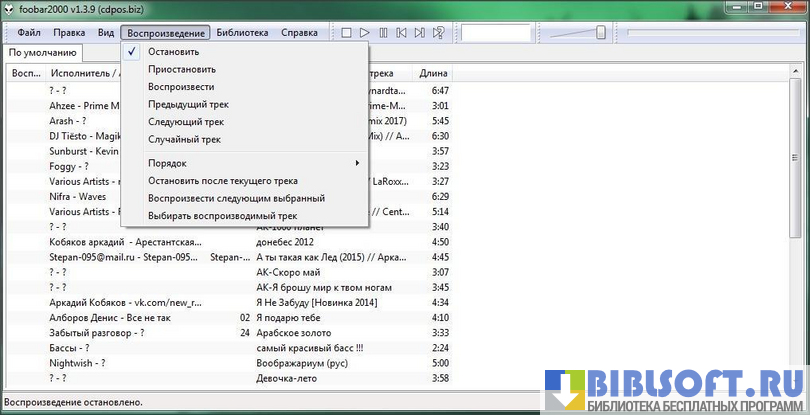
Task: Click the Pause toolbar icon
Action: point(383,33)
